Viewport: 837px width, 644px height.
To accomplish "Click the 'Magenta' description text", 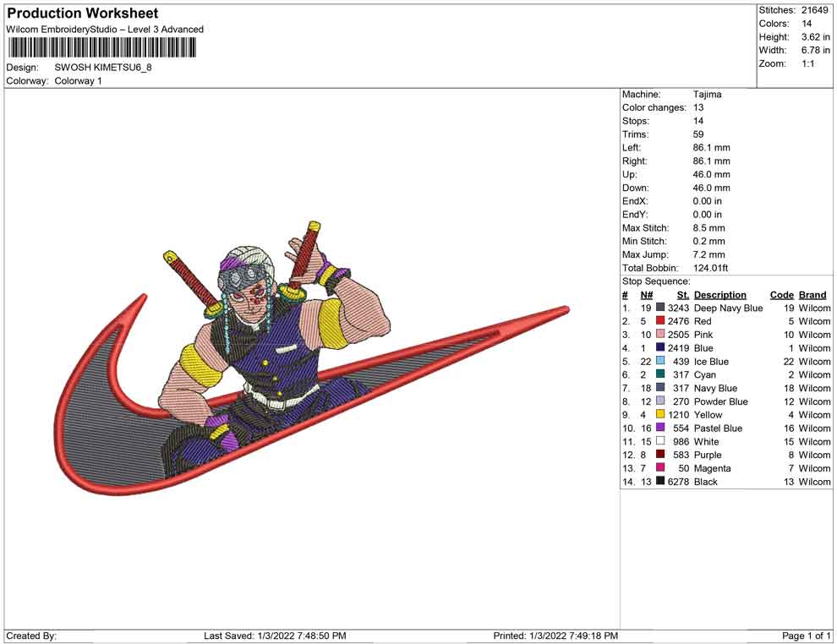I will pyautogui.click(x=712, y=468).
